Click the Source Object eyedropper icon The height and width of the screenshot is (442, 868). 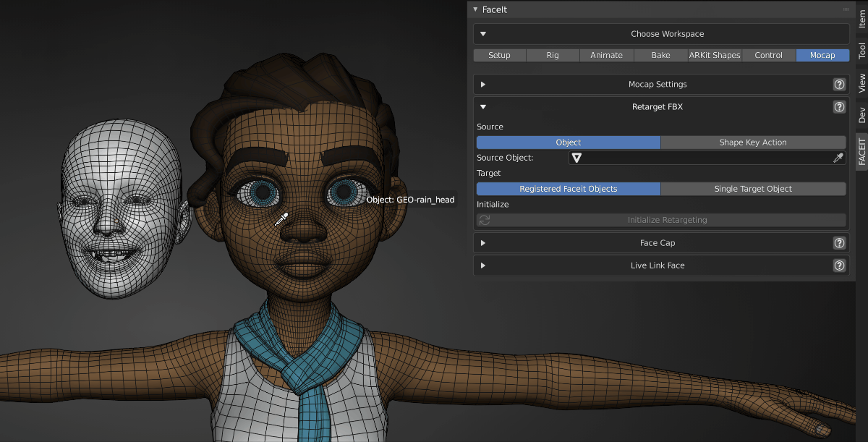(x=838, y=158)
